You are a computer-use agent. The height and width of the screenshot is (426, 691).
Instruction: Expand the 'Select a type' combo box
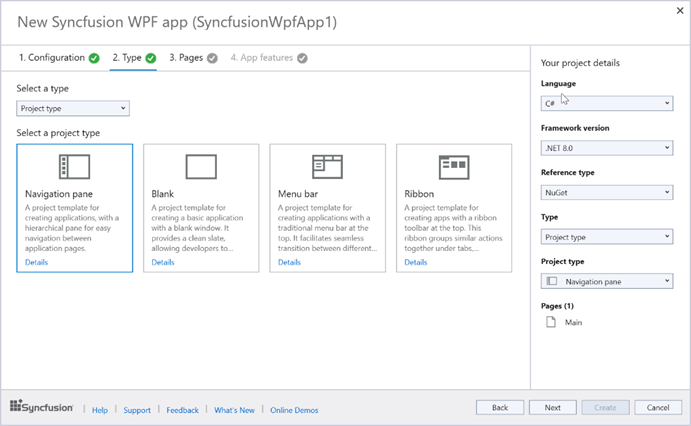coord(73,108)
